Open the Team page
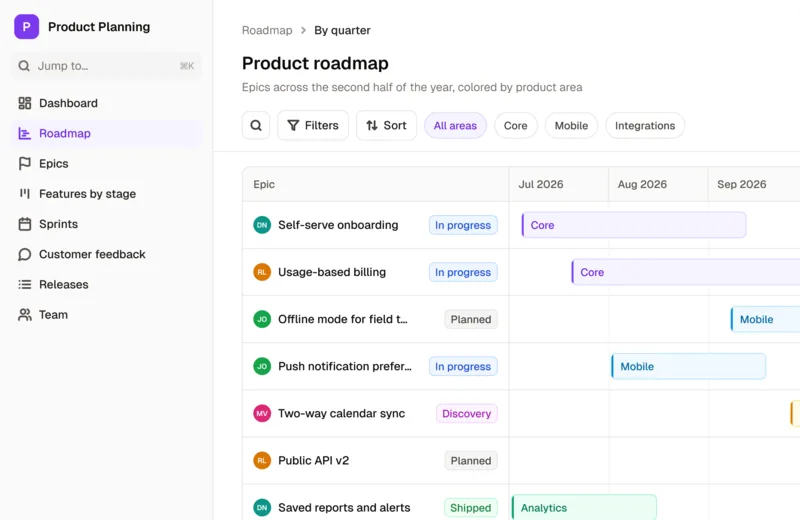The width and height of the screenshot is (800, 520). 106,314
